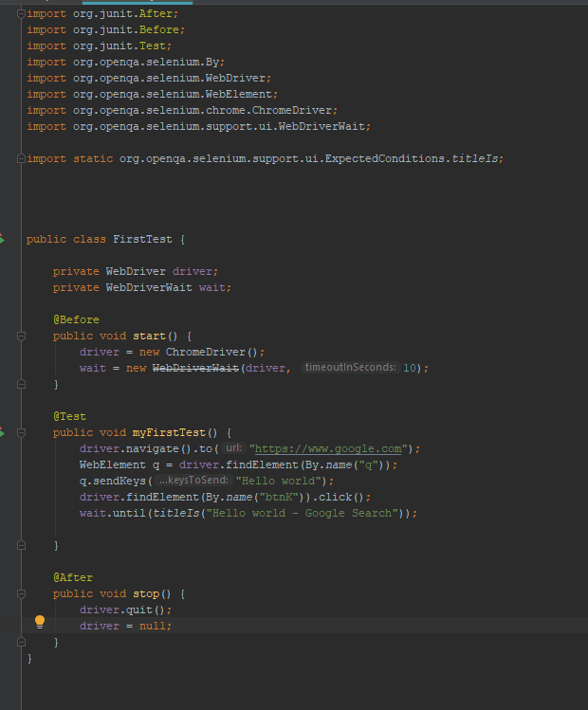Click the null keyword in driver = null
The height and width of the screenshot is (710, 588).
(x=152, y=626)
